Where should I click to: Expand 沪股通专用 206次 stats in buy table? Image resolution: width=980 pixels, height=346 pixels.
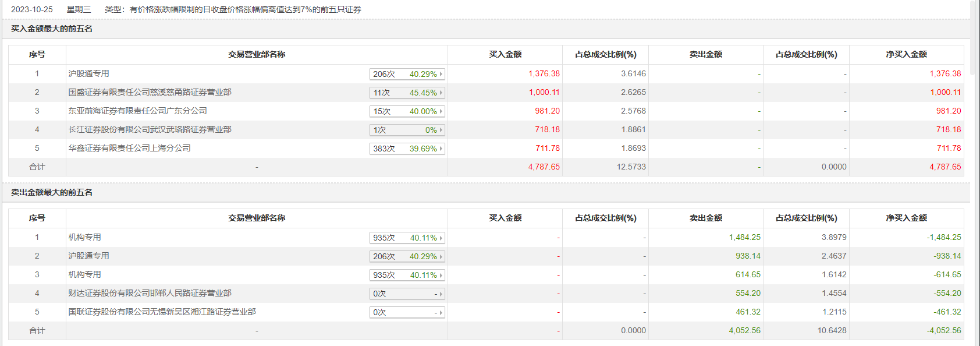pyautogui.click(x=407, y=74)
